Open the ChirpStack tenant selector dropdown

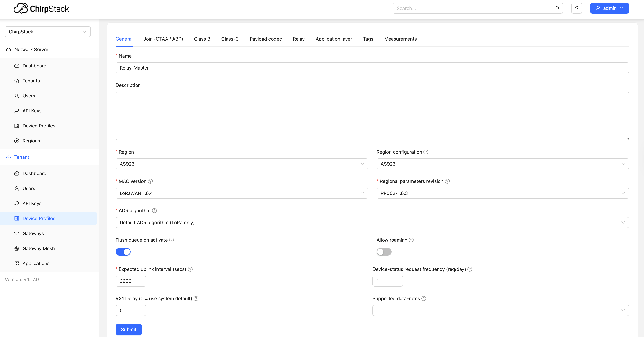pos(48,32)
